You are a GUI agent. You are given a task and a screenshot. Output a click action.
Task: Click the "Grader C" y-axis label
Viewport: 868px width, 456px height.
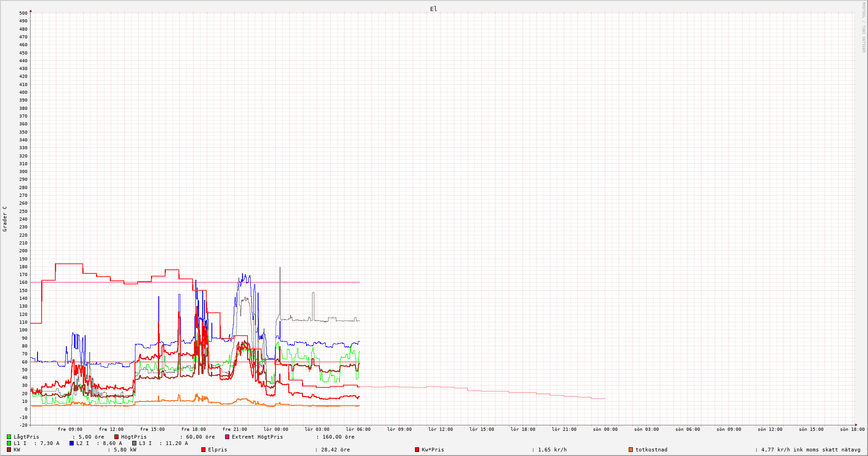coord(5,219)
